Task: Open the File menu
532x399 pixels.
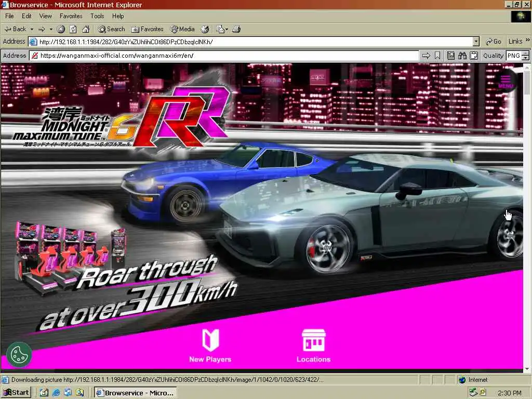Action: 9,16
